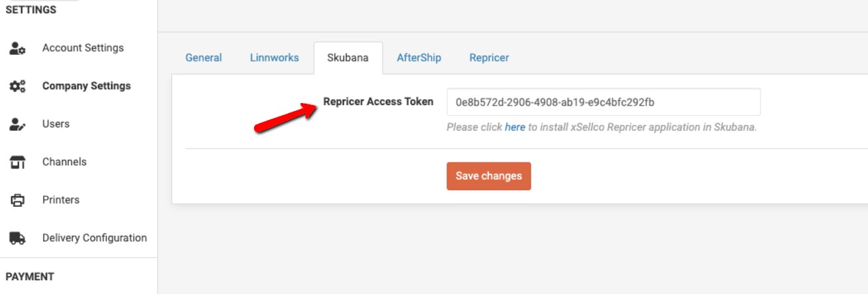Screen dimensions: 868x294
Task: Switch to the Linnworks tab
Action: point(275,58)
